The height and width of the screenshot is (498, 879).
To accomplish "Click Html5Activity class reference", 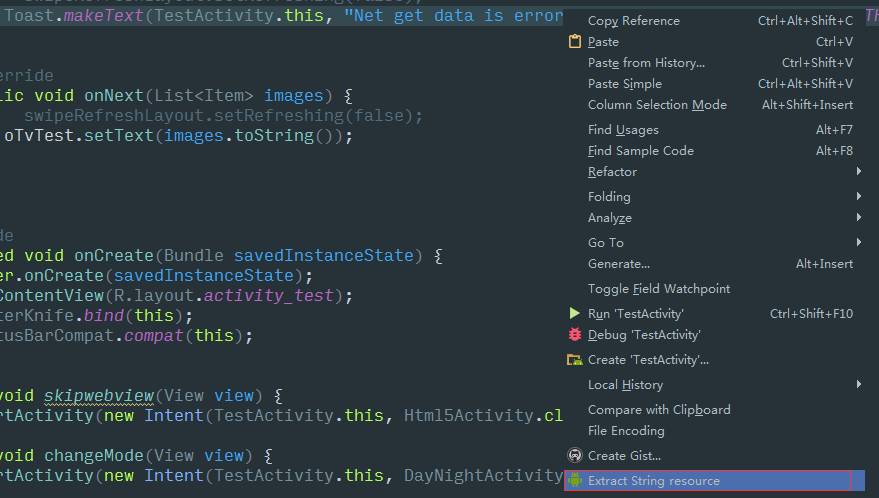I will pos(469,416).
